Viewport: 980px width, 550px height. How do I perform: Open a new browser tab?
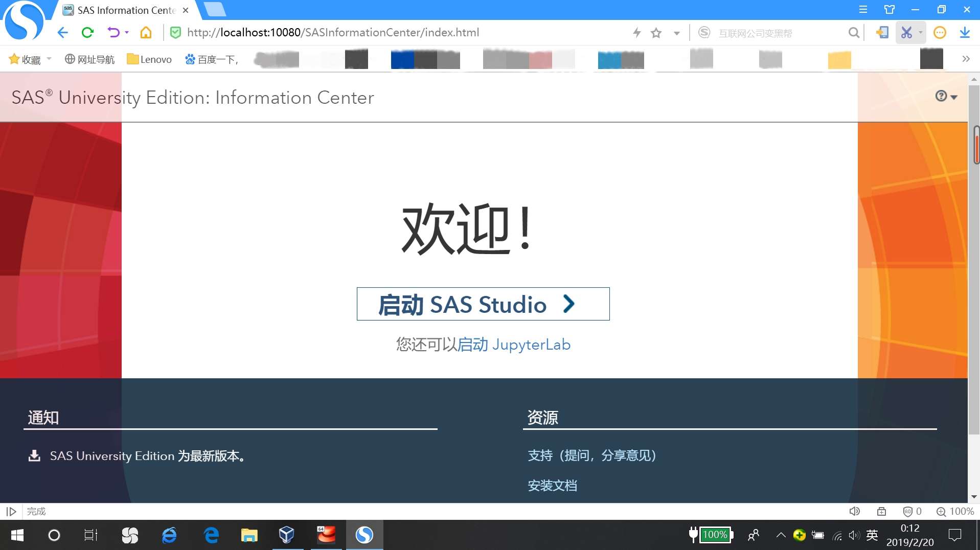[x=214, y=10]
